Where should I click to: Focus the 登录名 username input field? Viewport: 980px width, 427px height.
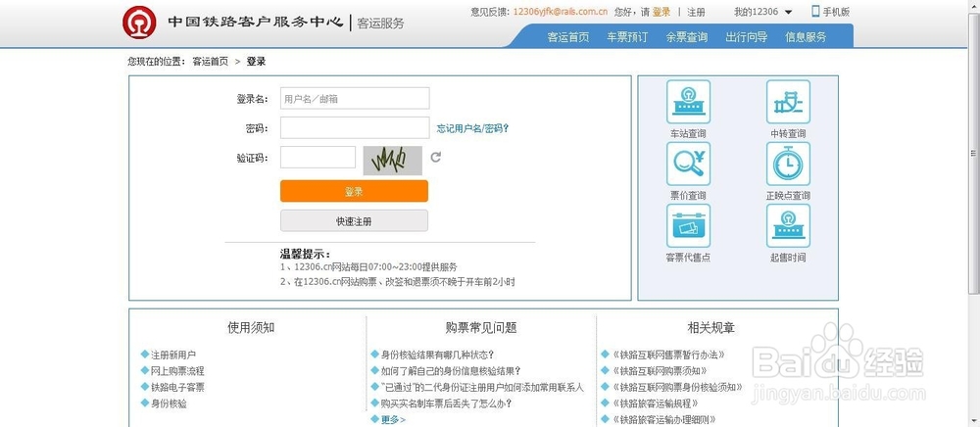(355, 99)
